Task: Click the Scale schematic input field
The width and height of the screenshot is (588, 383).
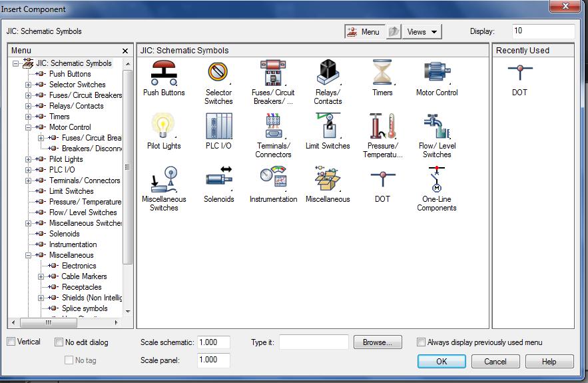Action: coord(213,342)
